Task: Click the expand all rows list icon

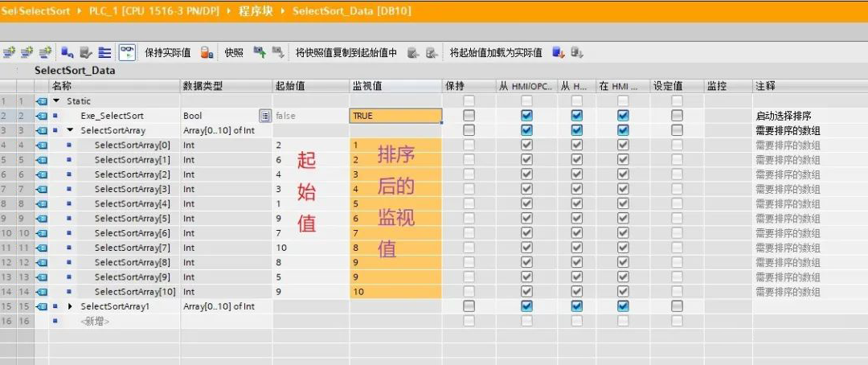Action: coord(104,52)
